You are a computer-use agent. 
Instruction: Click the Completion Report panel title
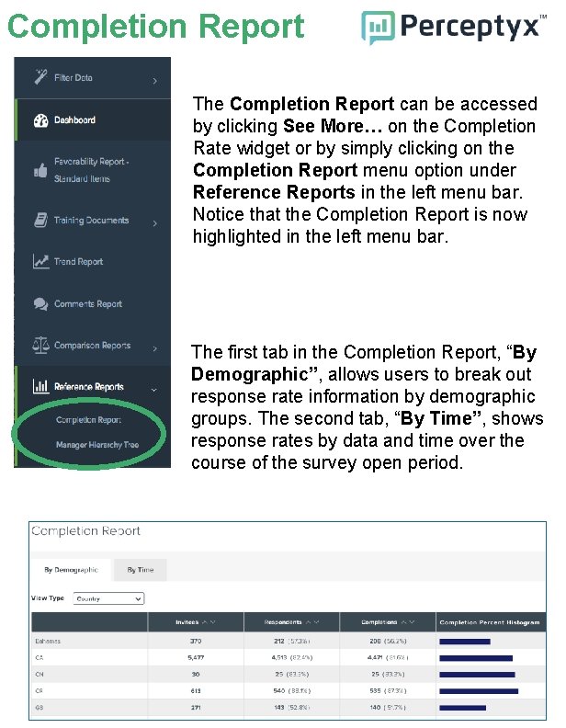(85, 530)
